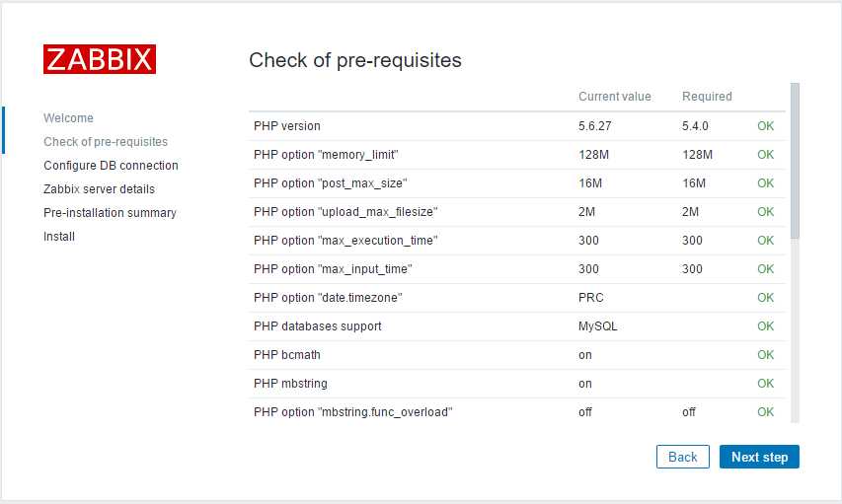Select the Welcome step in sidebar
This screenshot has height=504, width=842.
(68, 118)
